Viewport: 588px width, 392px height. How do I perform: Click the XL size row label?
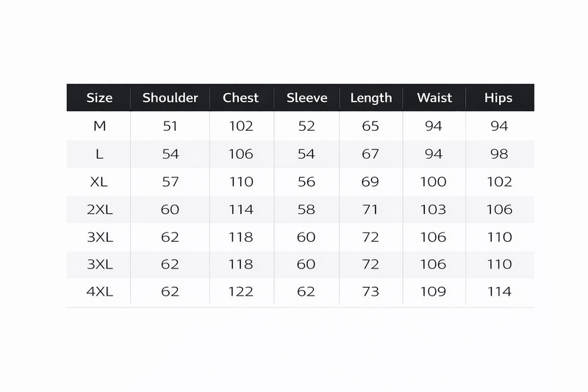tap(99, 182)
